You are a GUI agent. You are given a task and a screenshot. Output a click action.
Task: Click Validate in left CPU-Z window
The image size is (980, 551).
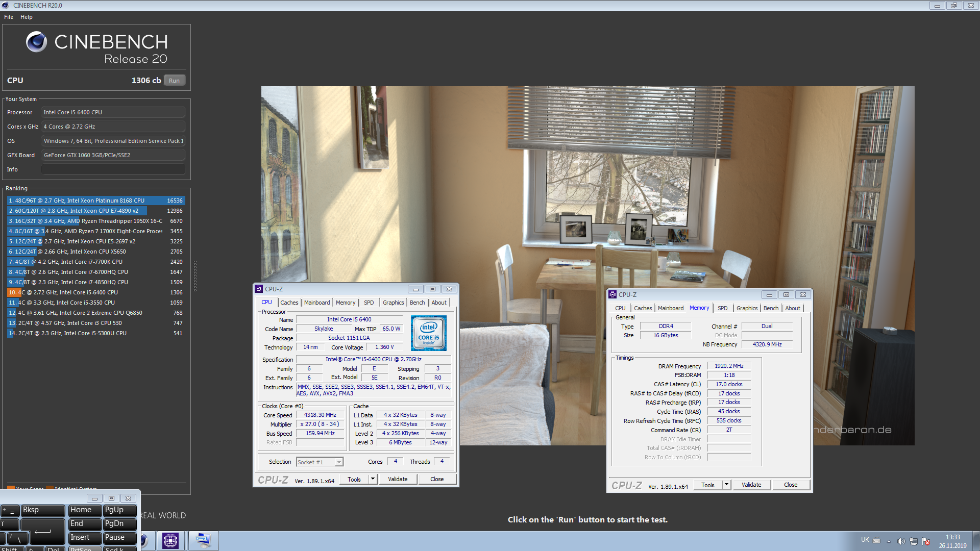click(398, 479)
